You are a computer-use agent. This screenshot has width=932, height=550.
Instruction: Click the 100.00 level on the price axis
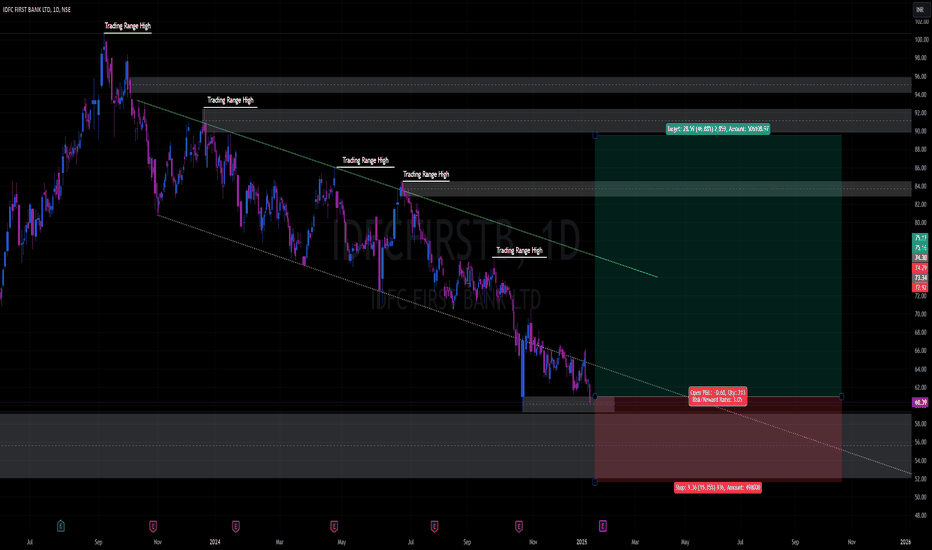click(921, 40)
